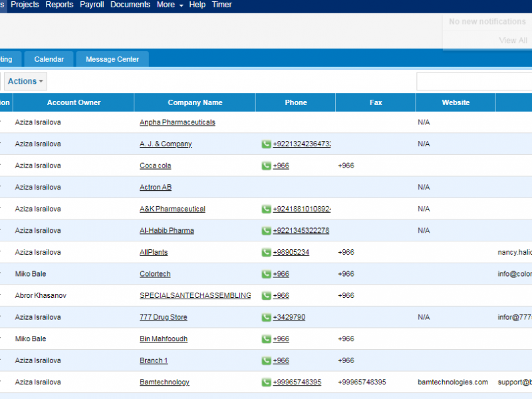Click Bamtechnology fax number +99965748395

tap(362, 382)
